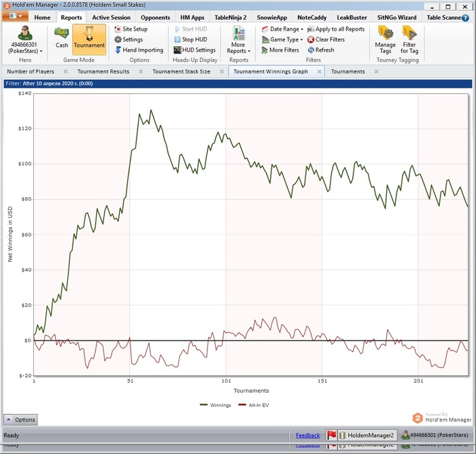Open the Active Session tab
This screenshot has height=454, width=476.
pos(111,18)
